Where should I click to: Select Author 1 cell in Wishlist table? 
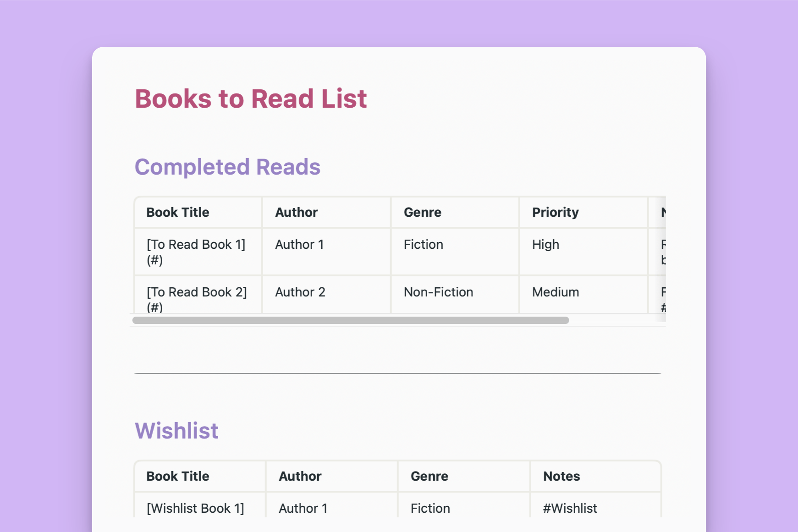tap(303, 508)
